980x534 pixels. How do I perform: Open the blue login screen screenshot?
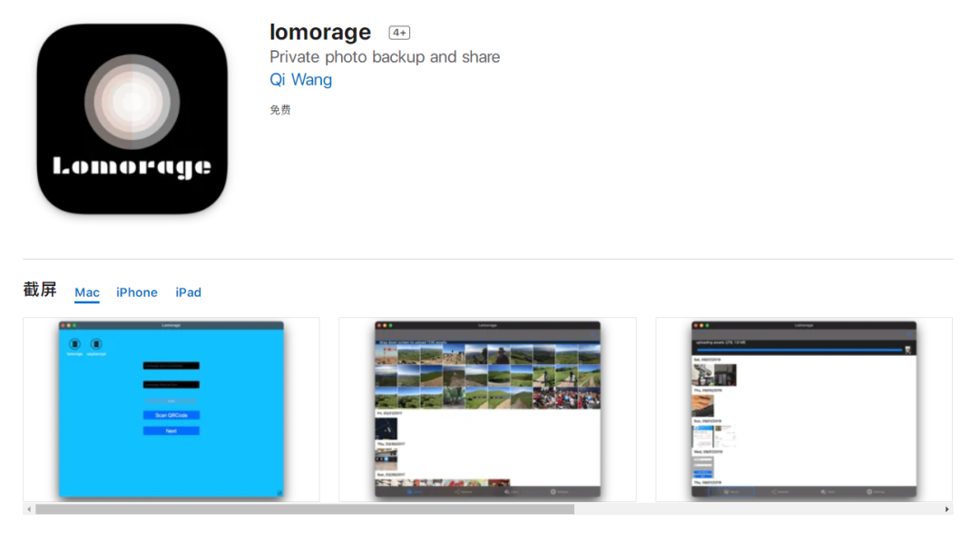pos(171,410)
